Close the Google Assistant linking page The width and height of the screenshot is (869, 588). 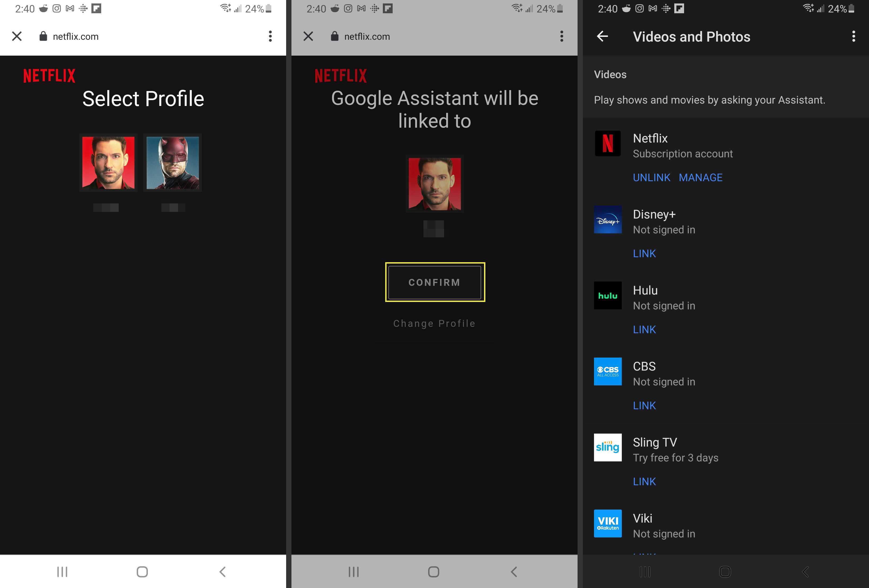[308, 36]
